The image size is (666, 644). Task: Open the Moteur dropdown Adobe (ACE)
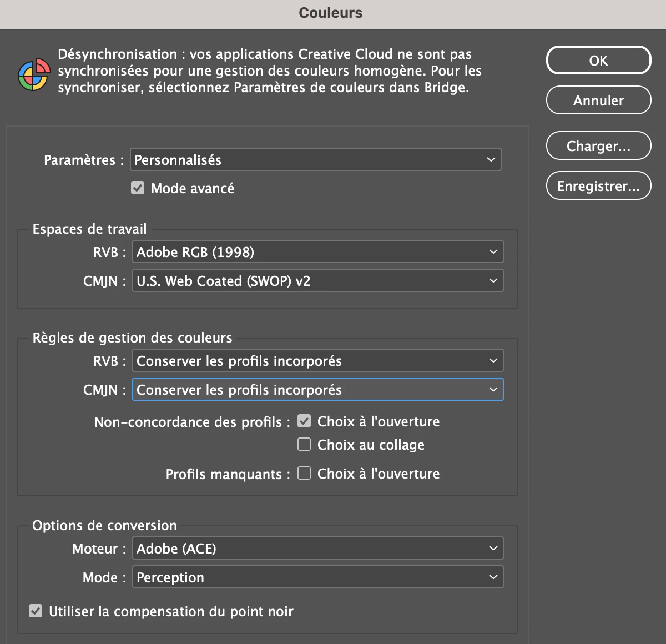click(318, 548)
